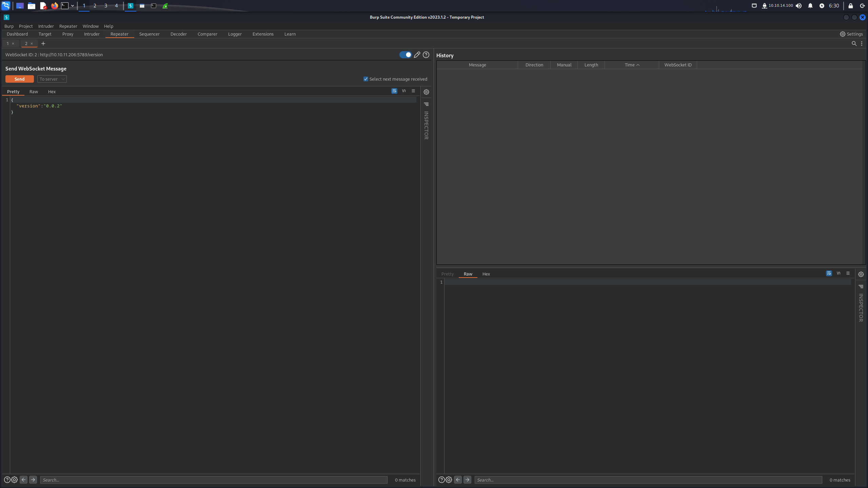Open the Proxy tool tab

point(68,34)
